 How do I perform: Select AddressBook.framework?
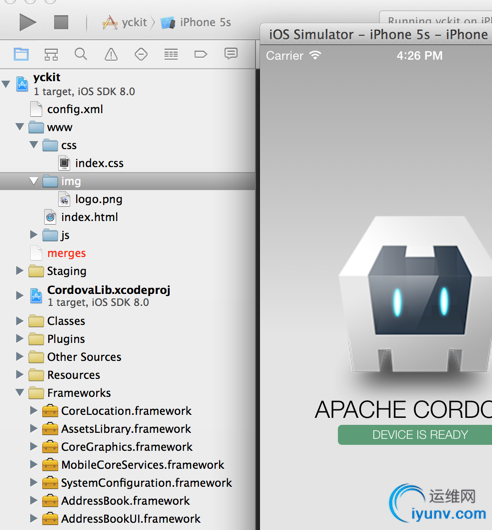pyautogui.click(x=125, y=501)
